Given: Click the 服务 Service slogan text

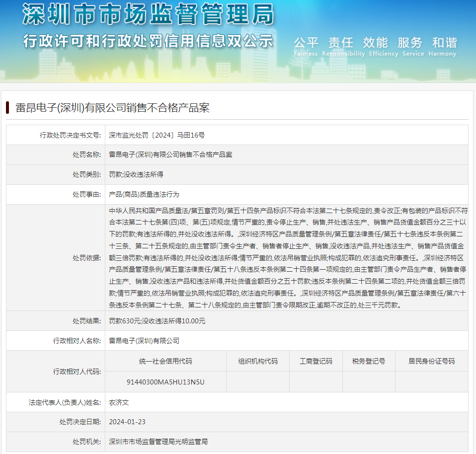Looking at the screenshot, I should click(413, 46).
